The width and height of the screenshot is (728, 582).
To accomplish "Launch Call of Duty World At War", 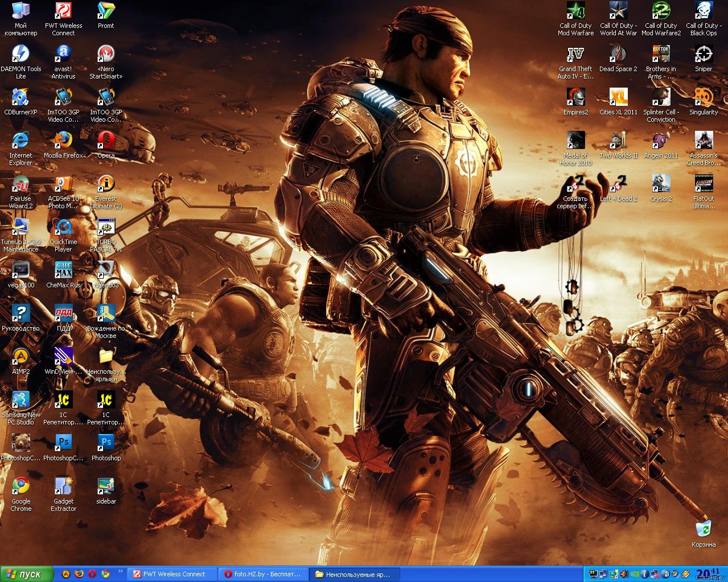I will [x=618, y=18].
